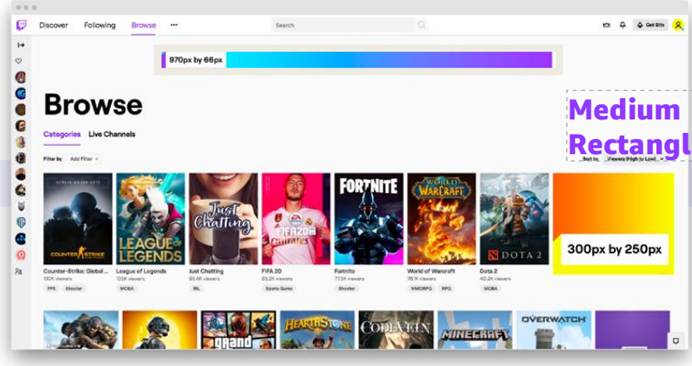Go to the Following page
Screen dimensions: 692x366
100,25
